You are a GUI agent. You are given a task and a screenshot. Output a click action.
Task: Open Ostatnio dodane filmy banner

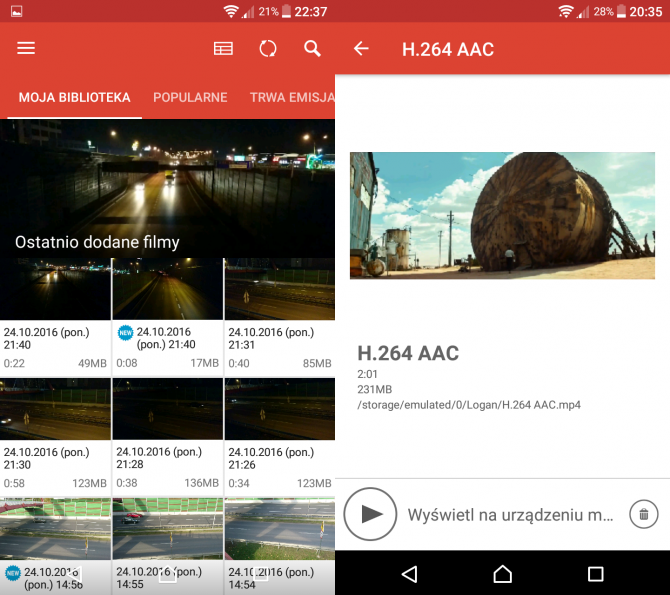click(168, 188)
